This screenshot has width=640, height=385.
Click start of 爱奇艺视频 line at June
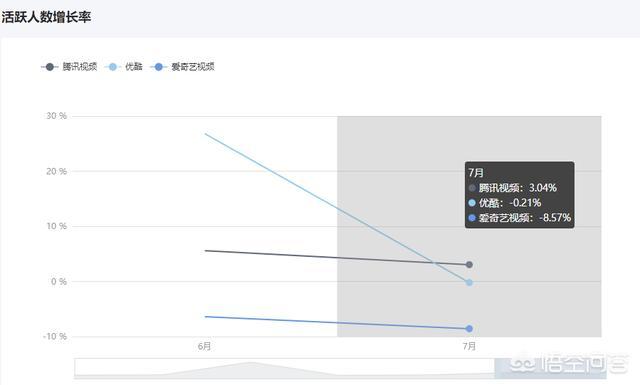click(205, 316)
